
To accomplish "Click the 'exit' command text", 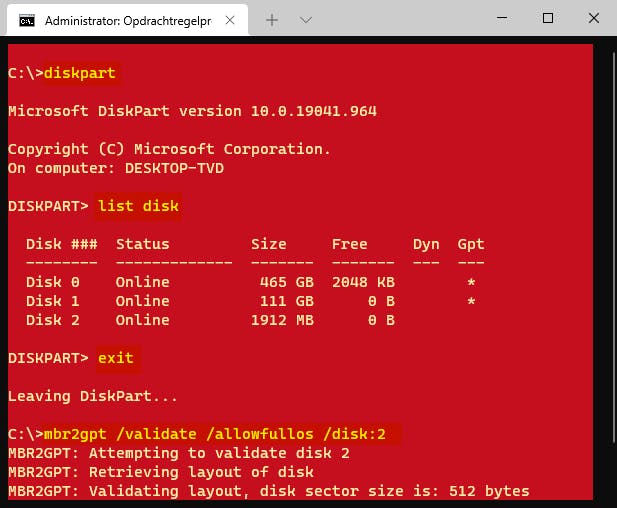I will click(116, 358).
